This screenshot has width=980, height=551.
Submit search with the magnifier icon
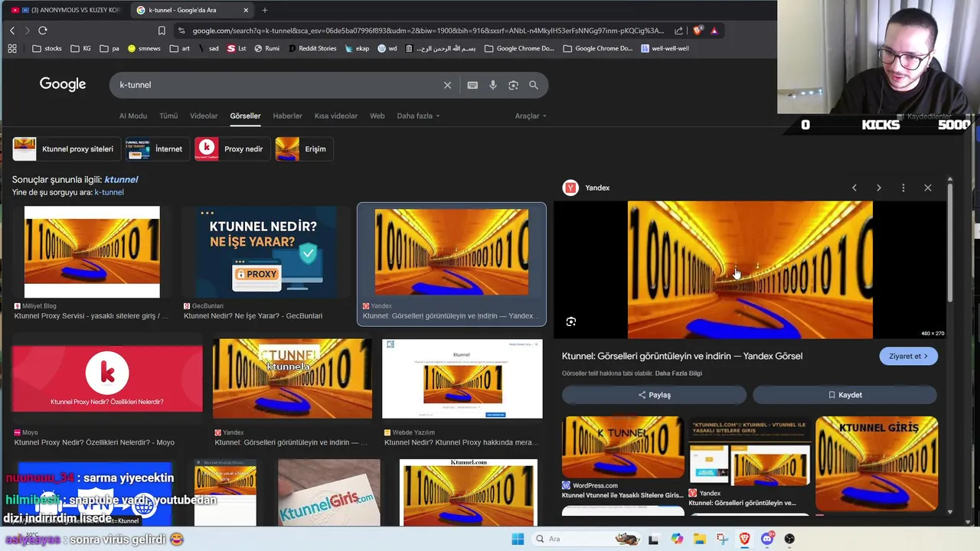534,85
